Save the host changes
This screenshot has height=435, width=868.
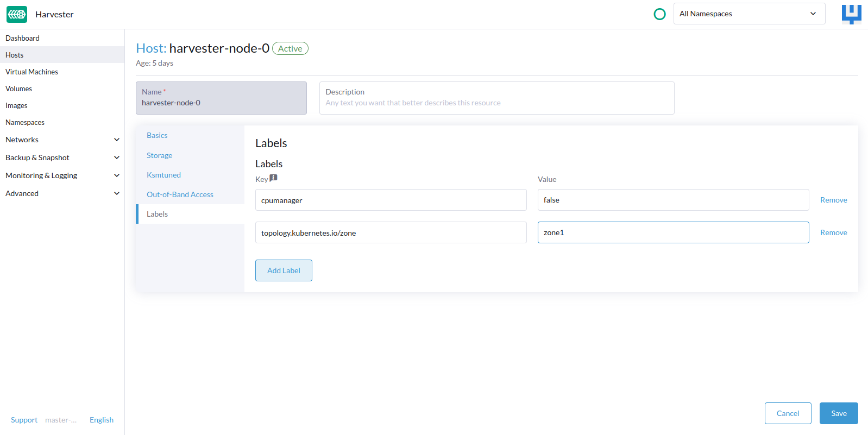coord(838,413)
